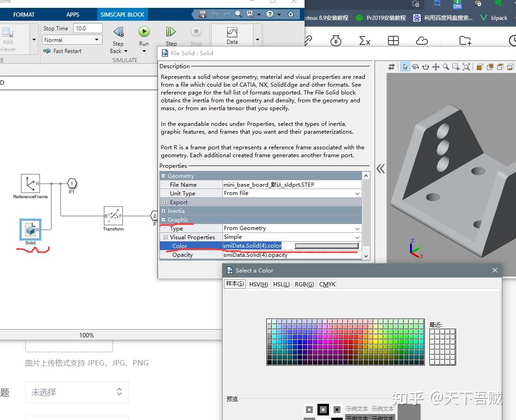This screenshot has width=516, height=420.
Task: Click the F1 connection port
Action: [x=72, y=183]
